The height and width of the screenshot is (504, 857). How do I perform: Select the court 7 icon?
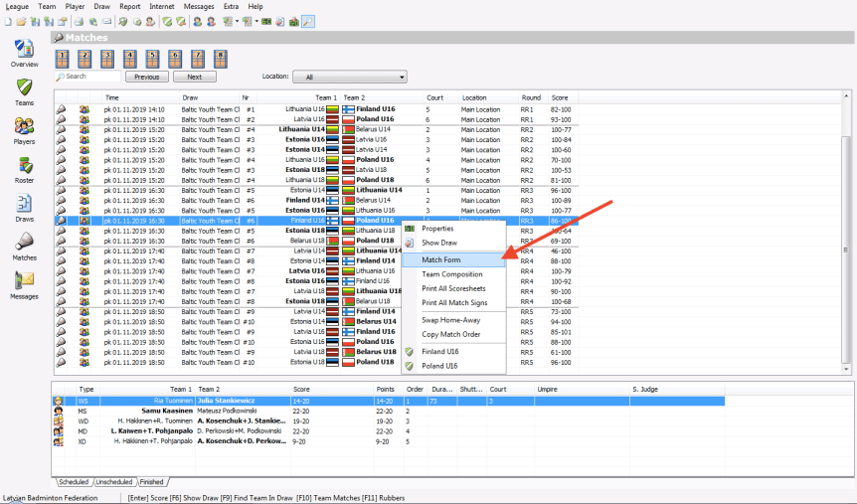(198, 59)
